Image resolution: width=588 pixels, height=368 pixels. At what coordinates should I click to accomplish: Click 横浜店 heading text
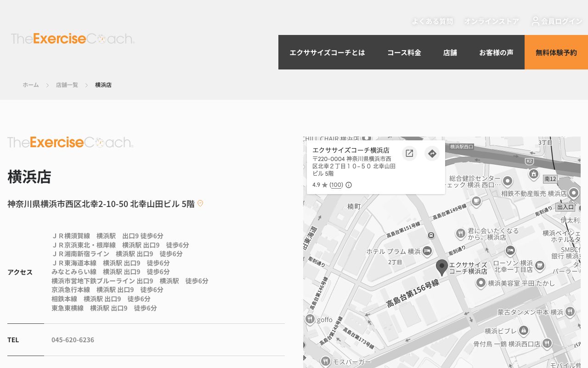[x=29, y=177]
